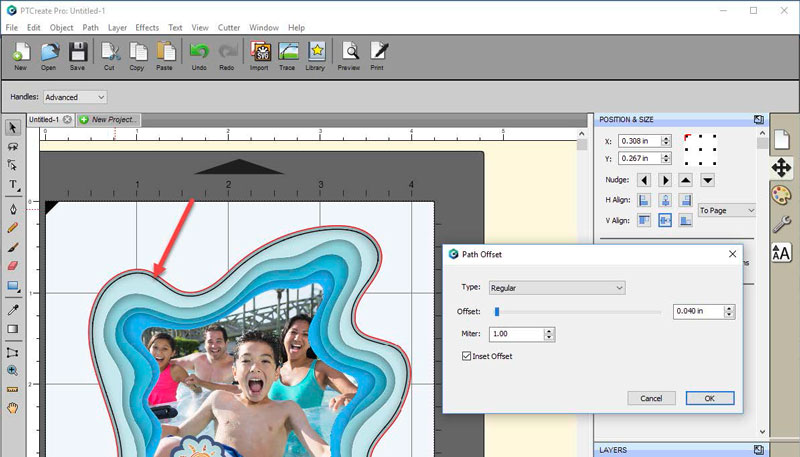
Task: Select the Eraser tool
Action: (x=13, y=266)
